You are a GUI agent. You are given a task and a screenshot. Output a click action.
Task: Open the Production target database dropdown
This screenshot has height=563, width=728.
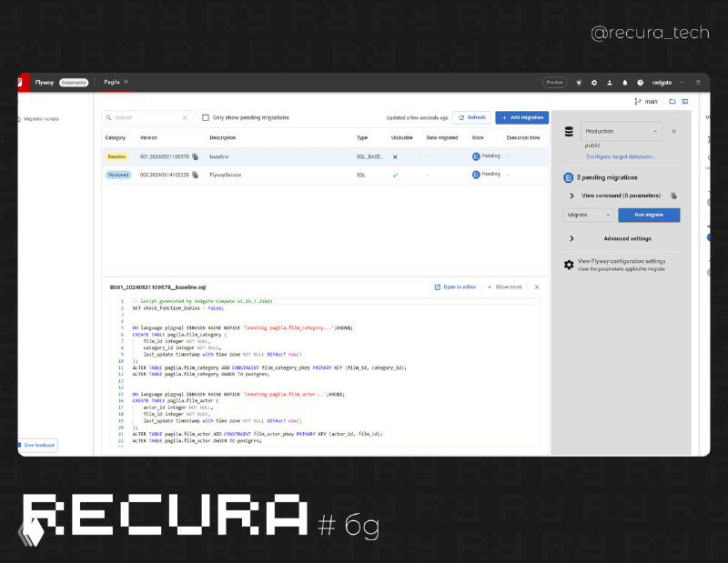pos(621,131)
